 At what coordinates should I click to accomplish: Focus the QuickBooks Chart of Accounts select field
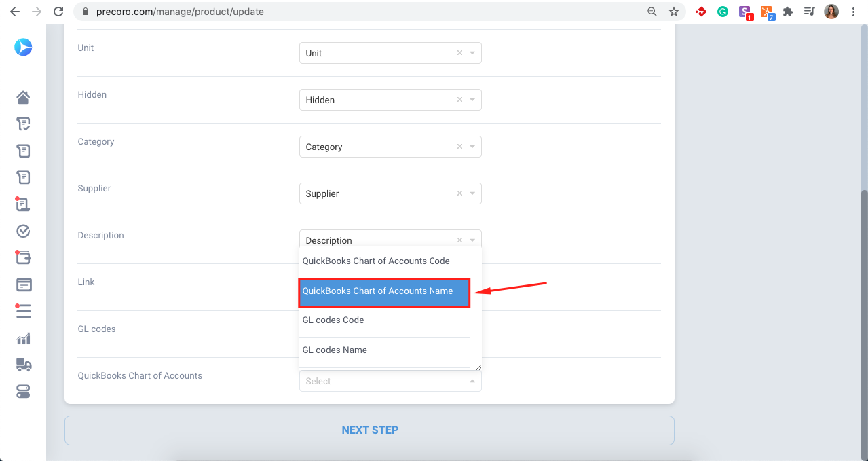pyautogui.click(x=390, y=382)
